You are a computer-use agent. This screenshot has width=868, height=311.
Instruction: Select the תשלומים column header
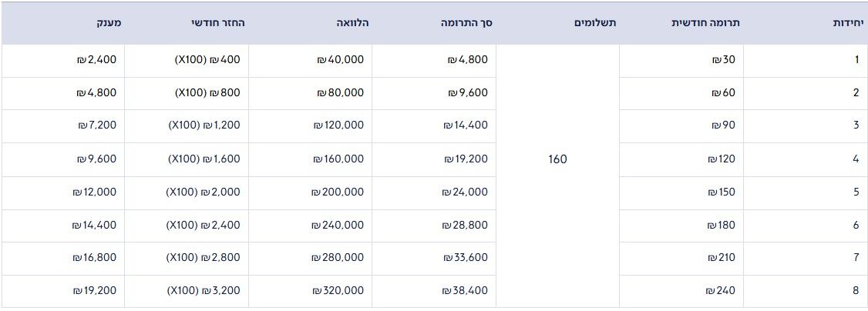[595, 23]
